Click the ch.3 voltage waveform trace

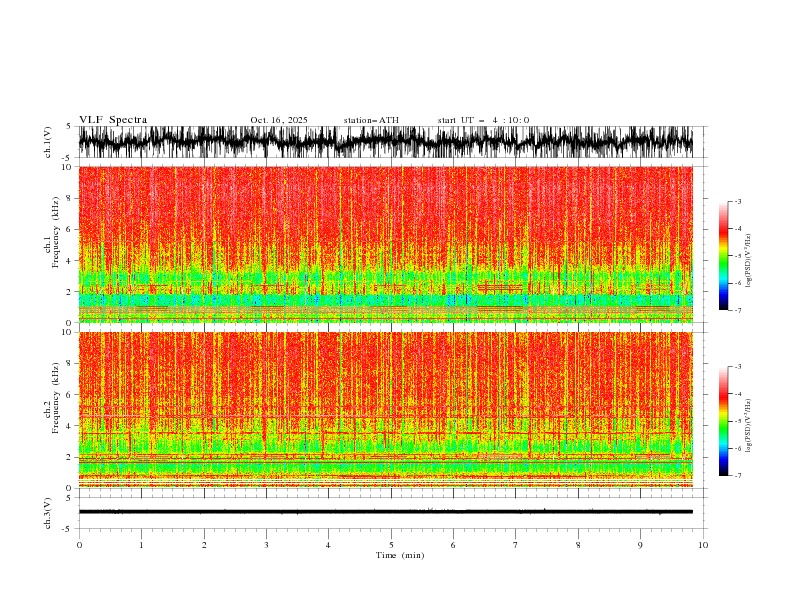click(x=385, y=512)
